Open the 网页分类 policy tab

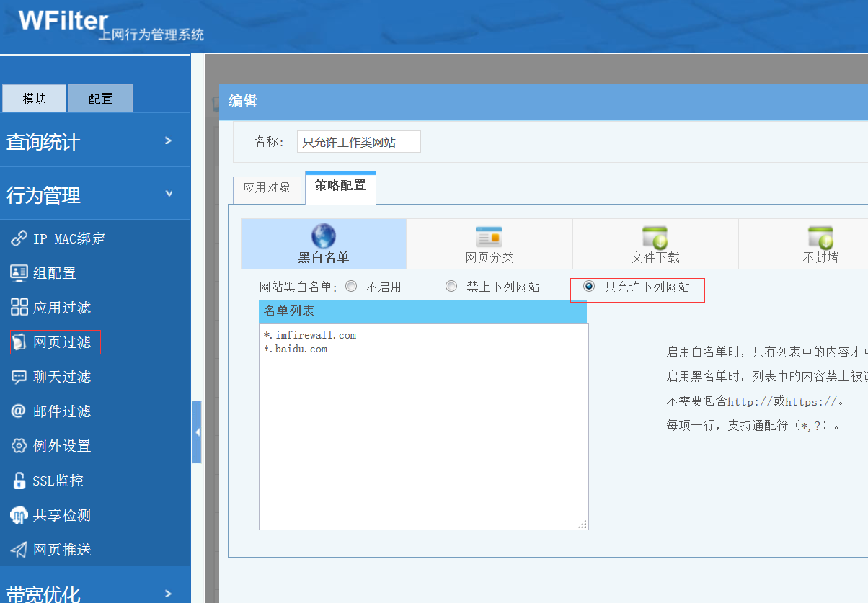[489, 244]
